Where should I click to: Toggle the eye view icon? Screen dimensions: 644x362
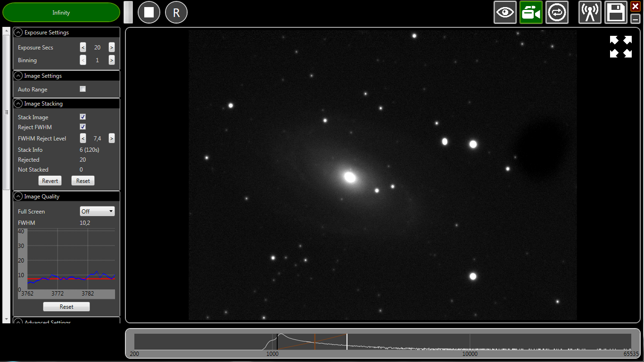tap(505, 12)
